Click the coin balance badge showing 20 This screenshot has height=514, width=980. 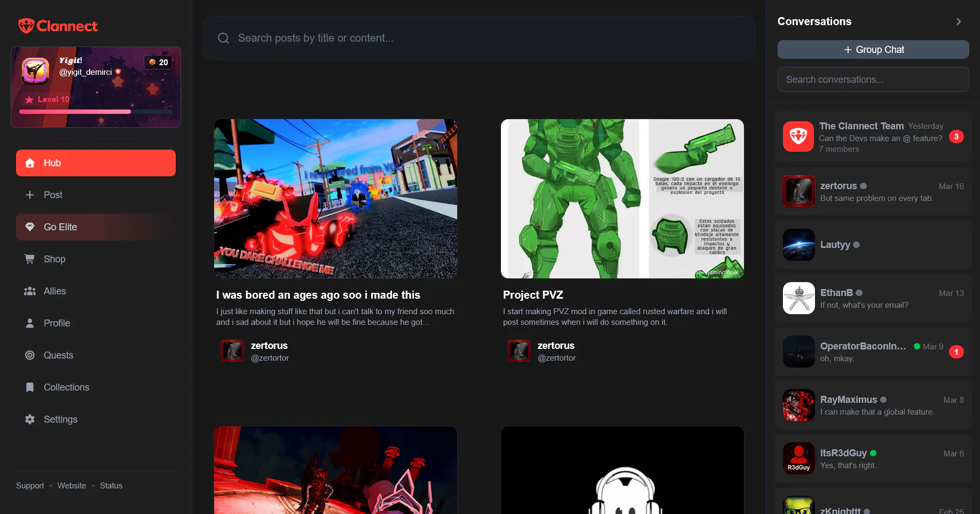[159, 63]
